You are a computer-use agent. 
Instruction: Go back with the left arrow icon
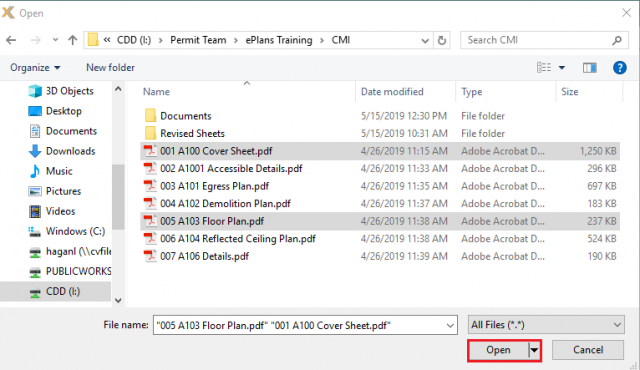click(11, 40)
